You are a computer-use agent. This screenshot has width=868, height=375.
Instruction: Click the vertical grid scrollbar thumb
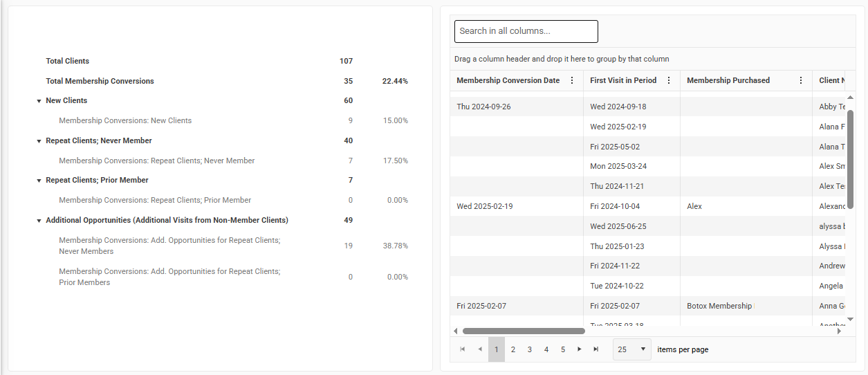850,159
